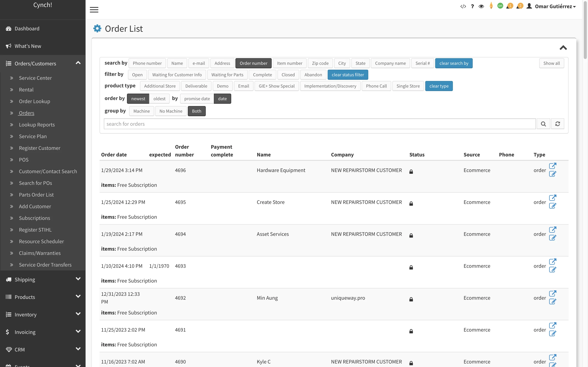Image resolution: width=588 pixels, height=367 pixels.
Task: Toggle the green 'on' status indicator
Action: (x=500, y=6)
